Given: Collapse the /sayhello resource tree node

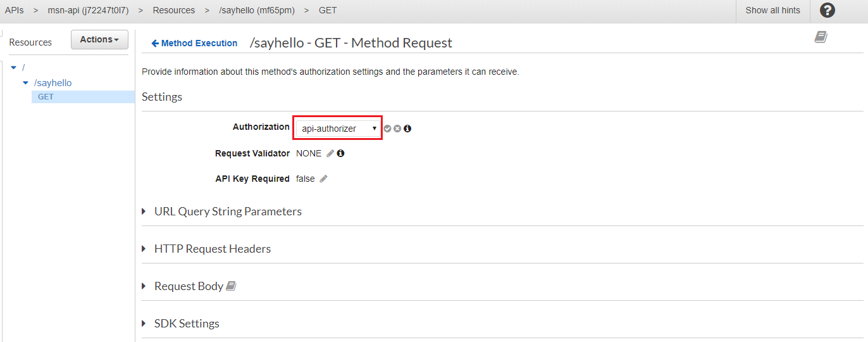Looking at the screenshot, I should tap(26, 83).
